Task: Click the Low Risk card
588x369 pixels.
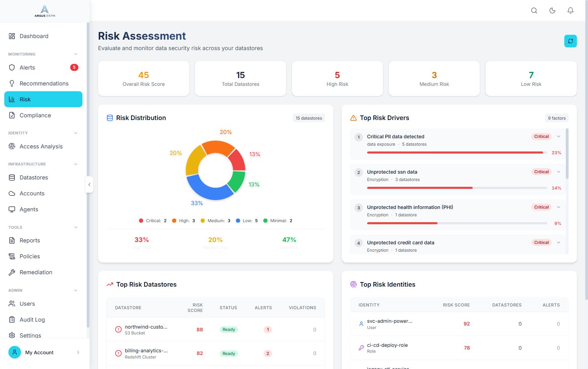Action: click(x=531, y=78)
